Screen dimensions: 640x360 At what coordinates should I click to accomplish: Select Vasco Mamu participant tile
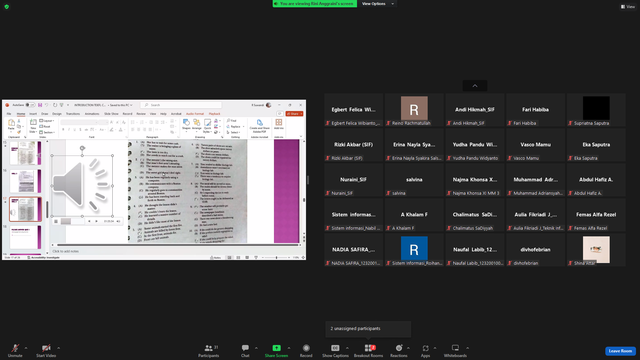coord(536,144)
